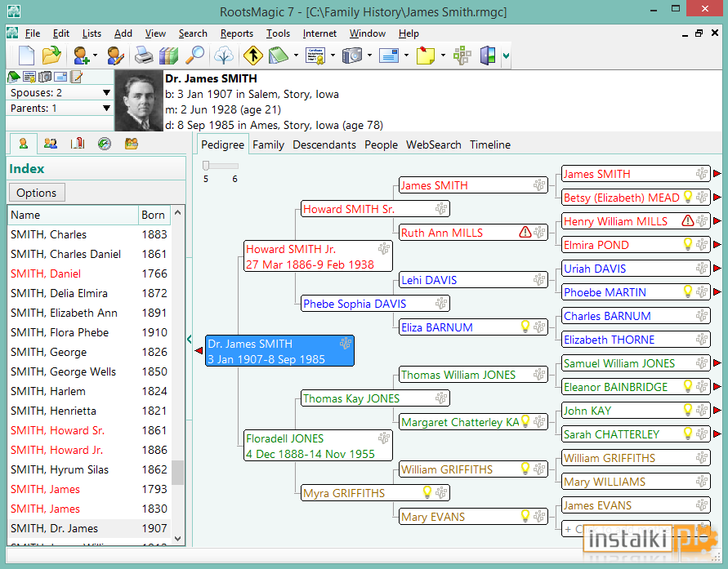The image size is (728, 569).
Task: Click the Print toolbar icon
Action: click(x=144, y=56)
